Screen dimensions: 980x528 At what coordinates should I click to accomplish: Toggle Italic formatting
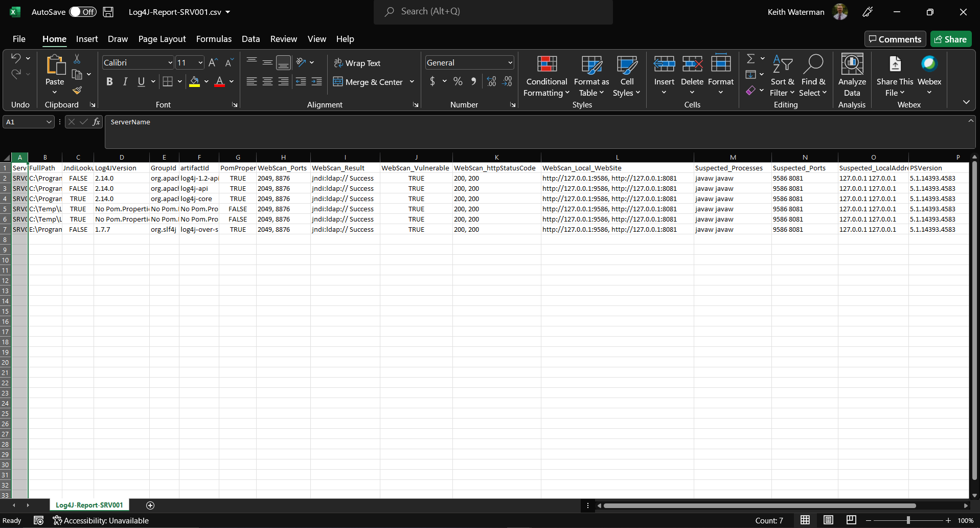(x=125, y=81)
